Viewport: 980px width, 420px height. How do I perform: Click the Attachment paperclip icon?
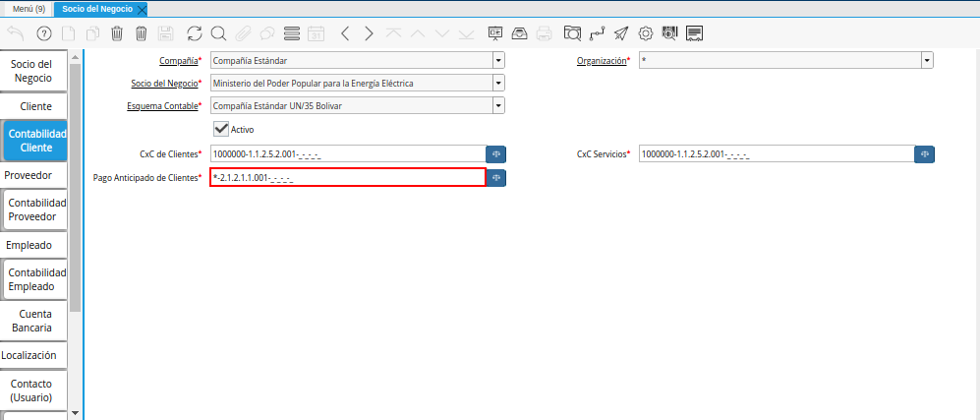point(243,33)
